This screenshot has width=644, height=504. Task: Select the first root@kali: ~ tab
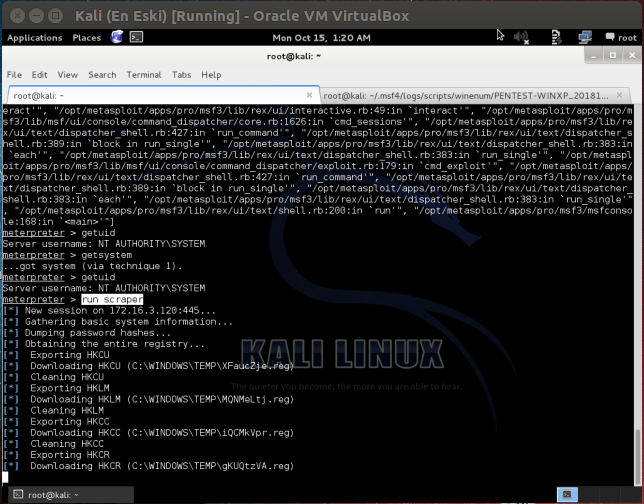(x=163, y=95)
